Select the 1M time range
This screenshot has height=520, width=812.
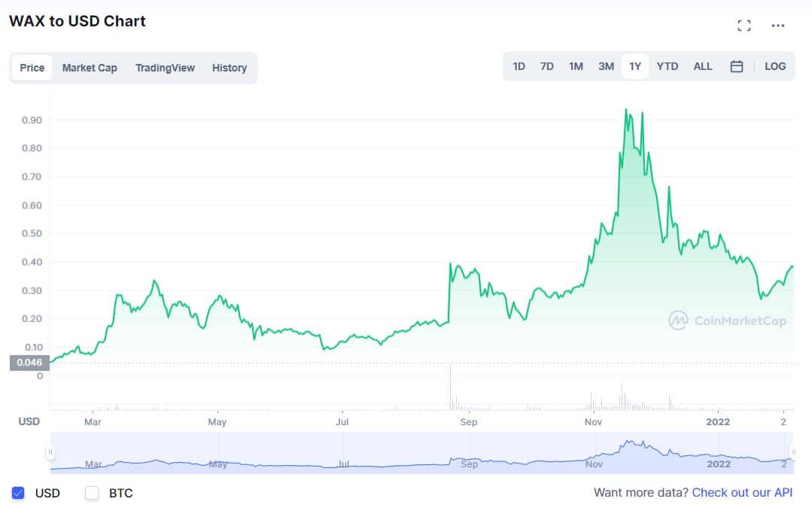point(576,66)
